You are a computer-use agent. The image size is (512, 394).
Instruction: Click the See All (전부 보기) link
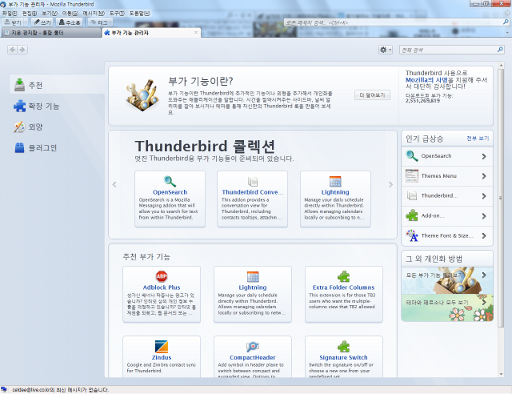coord(478,138)
